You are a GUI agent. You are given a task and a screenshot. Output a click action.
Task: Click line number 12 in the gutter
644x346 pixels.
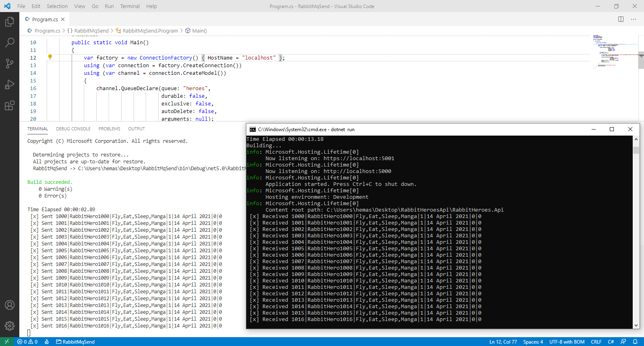(x=33, y=58)
